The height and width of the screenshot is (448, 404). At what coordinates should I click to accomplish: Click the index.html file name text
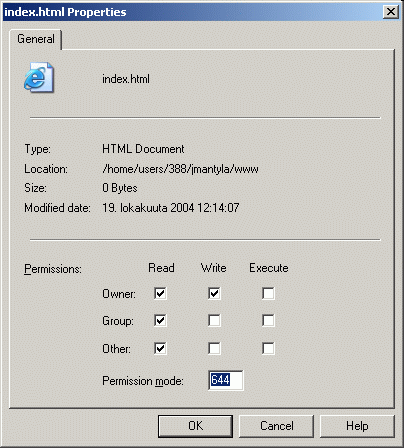126,79
